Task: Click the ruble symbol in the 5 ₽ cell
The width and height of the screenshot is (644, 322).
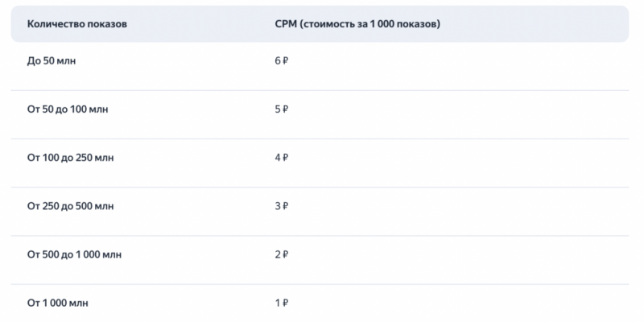Action: [286, 109]
